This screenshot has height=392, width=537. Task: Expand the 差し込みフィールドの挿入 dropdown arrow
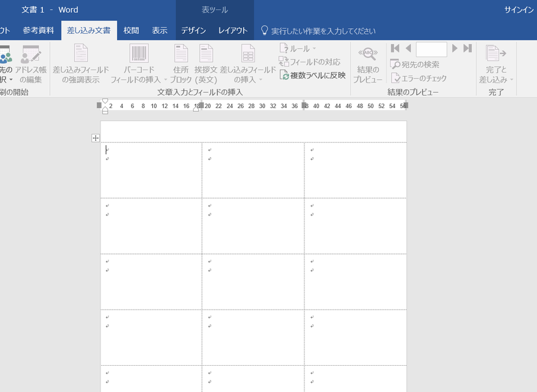(261, 80)
